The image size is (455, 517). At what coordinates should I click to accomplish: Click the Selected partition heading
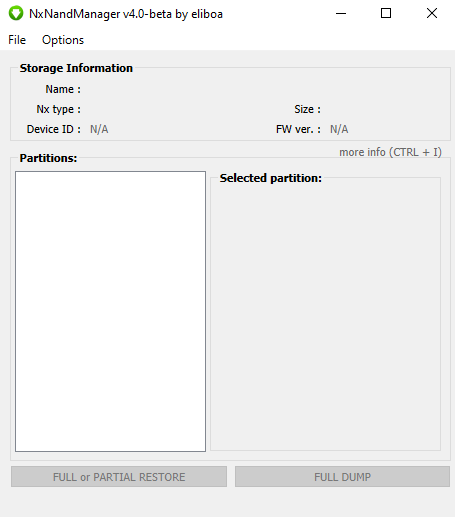(271, 178)
